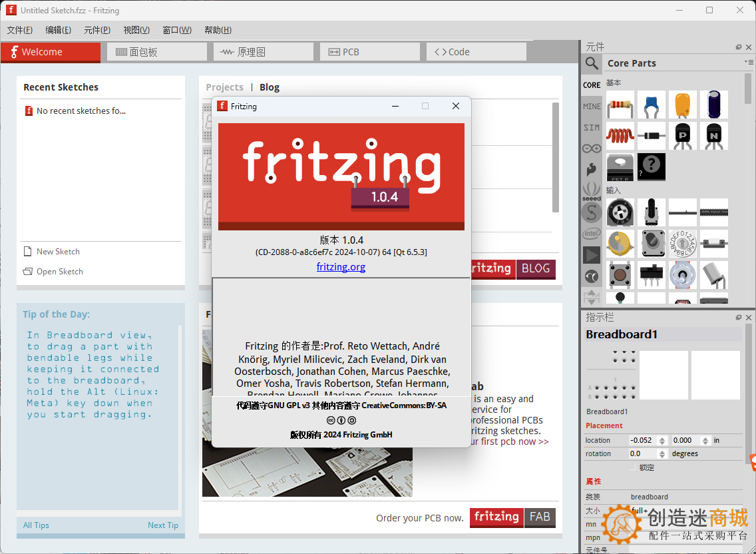This screenshot has height=554, width=756.
Task: Open the fritzing.org link in About dialog
Action: [341, 267]
